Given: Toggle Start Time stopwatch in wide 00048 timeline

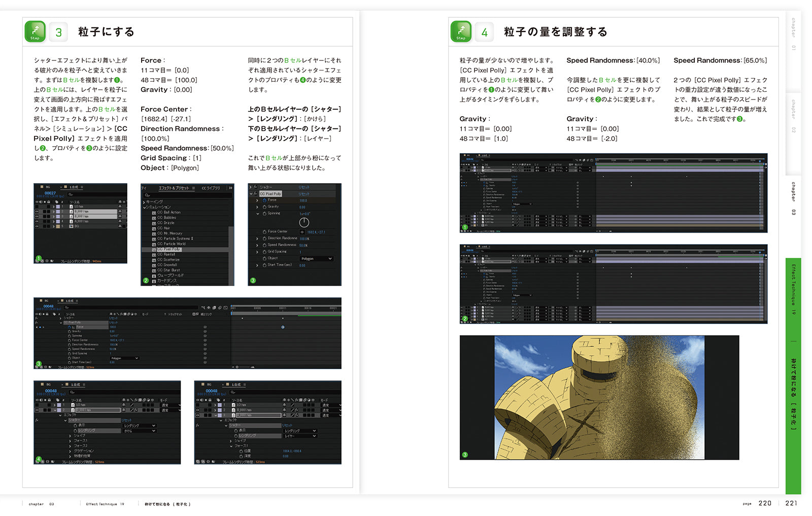Looking at the screenshot, I should point(70,363).
